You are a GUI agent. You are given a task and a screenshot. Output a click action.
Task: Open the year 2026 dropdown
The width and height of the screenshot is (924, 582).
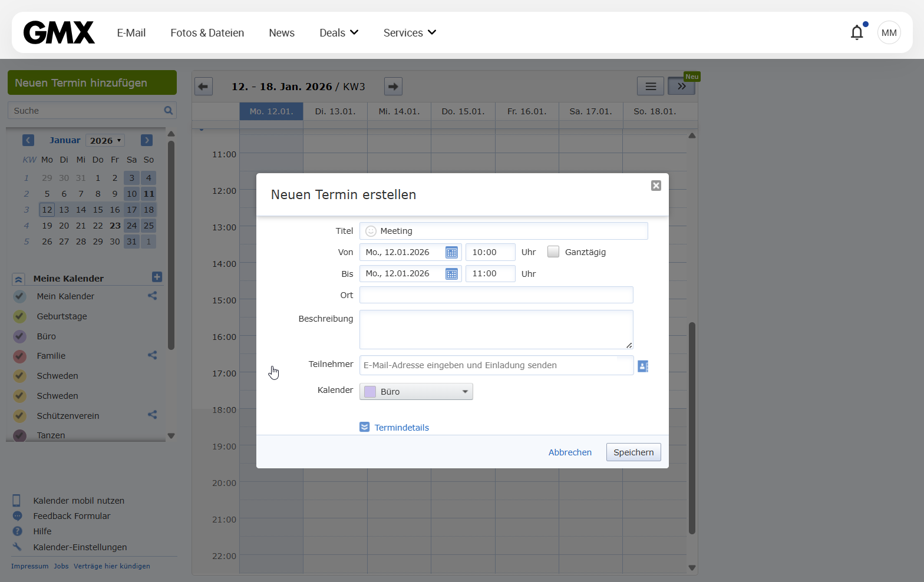click(105, 140)
